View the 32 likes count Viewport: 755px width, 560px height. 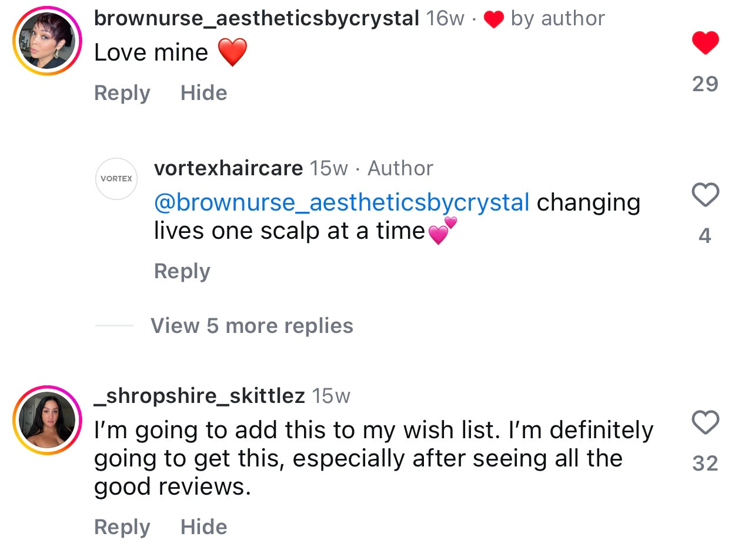(x=705, y=464)
